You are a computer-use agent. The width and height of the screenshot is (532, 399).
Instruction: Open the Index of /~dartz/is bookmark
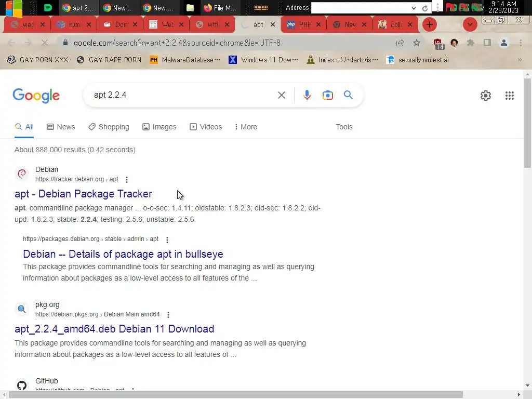pyautogui.click(x=342, y=60)
